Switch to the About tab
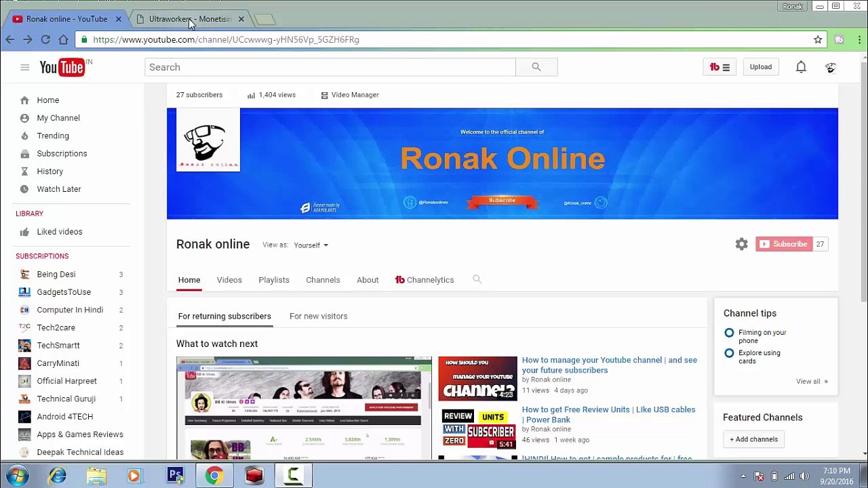Image resolution: width=868 pixels, height=488 pixels. tap(368, 280)
